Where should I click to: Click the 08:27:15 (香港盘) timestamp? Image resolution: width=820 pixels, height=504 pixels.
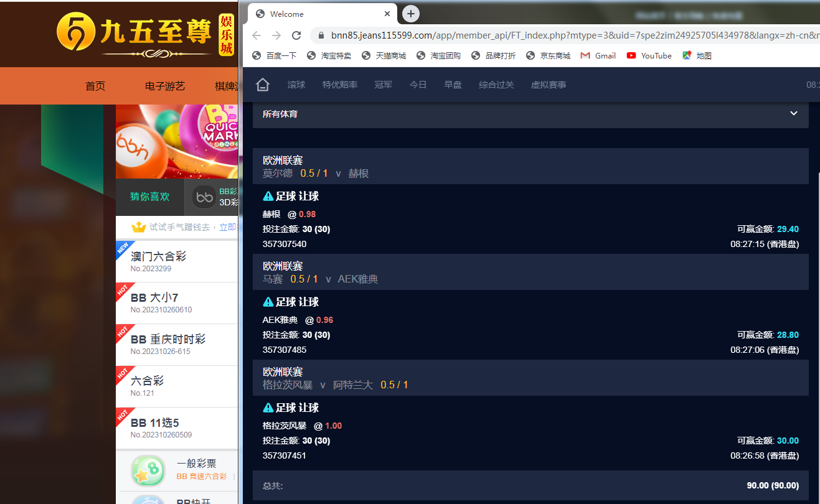click(x=765, y=244)
